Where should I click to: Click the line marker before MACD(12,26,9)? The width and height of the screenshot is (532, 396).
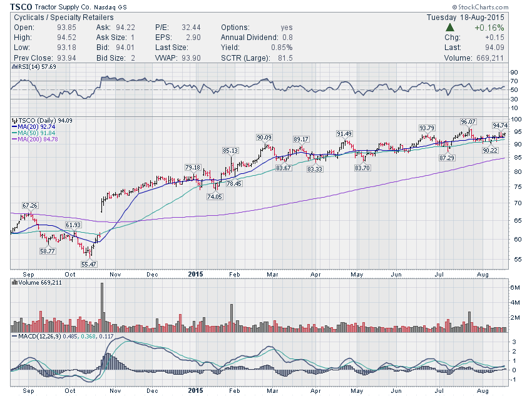pyautogui.click(x=14, y=337)
